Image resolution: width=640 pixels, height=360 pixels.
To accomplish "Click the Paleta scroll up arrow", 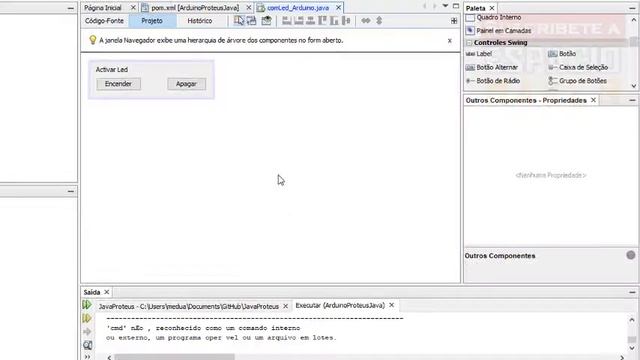I will click(633, 20).
